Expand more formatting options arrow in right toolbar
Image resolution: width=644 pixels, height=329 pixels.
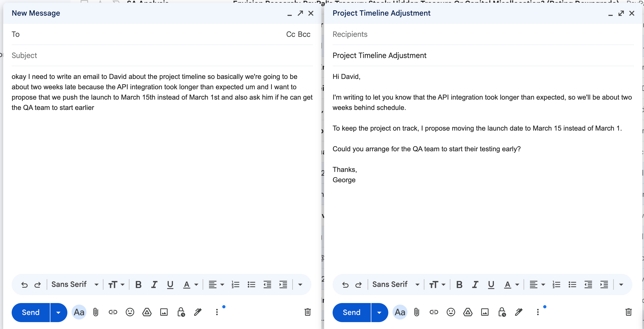(x=621, y=285)
